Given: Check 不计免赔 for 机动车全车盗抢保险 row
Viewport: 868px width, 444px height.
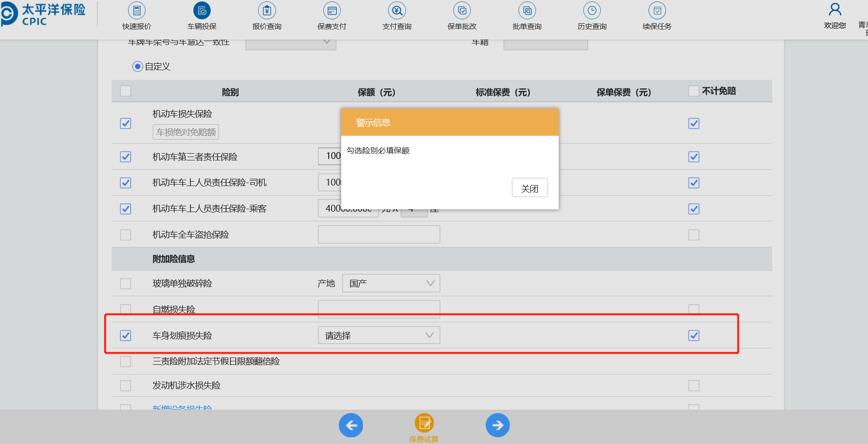Looking at the screenshot, I should (x=694, y=235).
